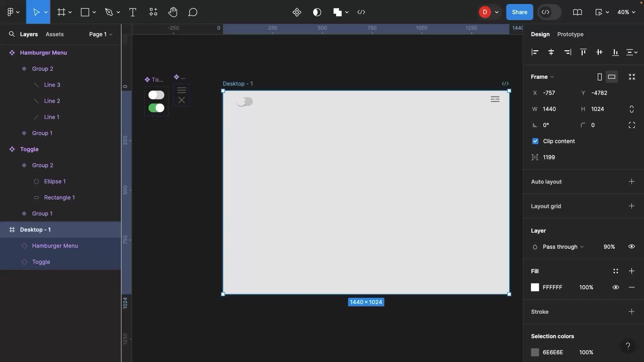Open Fill styles icon
The width and height of the screenshot is (644, 362).
[x=615, y=271]
